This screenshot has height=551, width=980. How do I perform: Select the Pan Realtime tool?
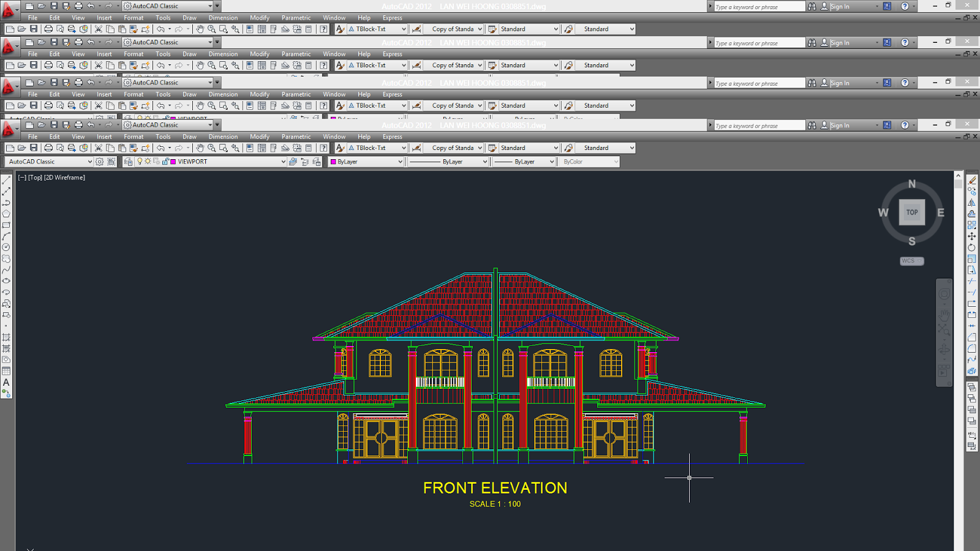point(200,148)
